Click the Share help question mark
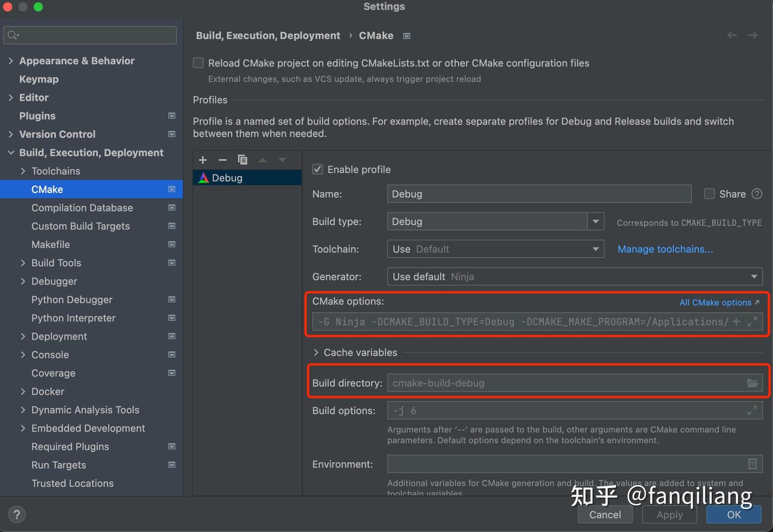 (757, 194)
